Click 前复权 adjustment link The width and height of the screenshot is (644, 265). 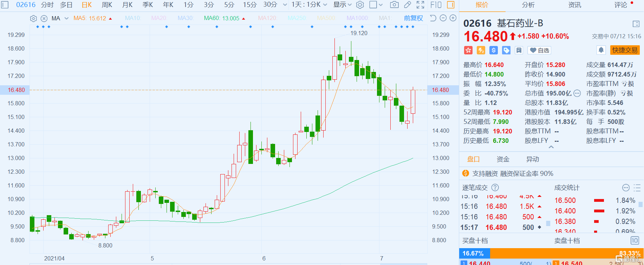(x=413, y=18)
